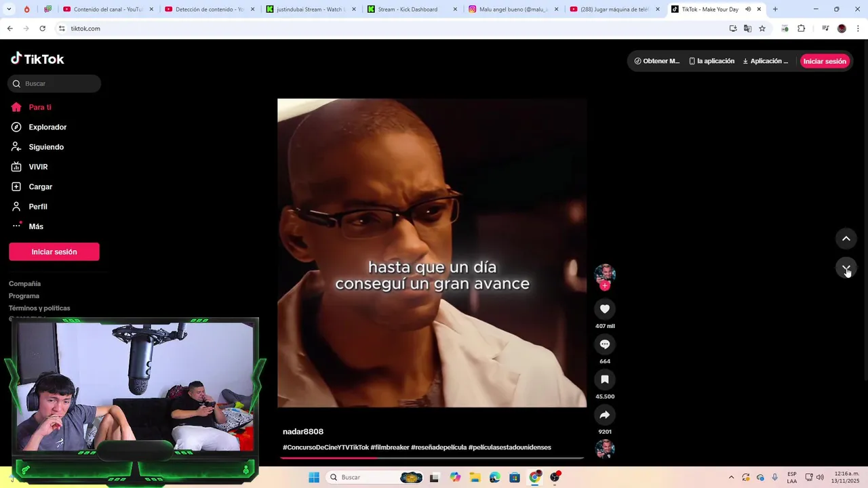Go to the previous video with up arrow
This screenshot has height=488, width=868.
846,239
